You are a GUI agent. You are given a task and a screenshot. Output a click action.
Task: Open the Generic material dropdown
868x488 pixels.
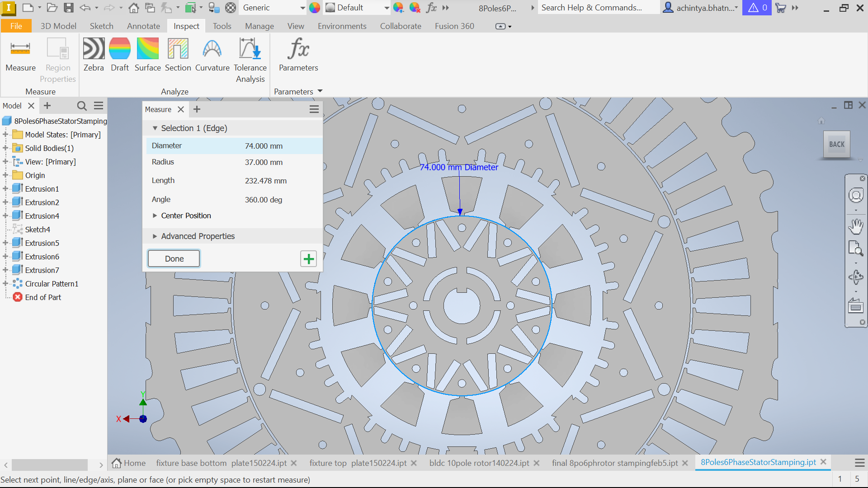tap(302, 8)
